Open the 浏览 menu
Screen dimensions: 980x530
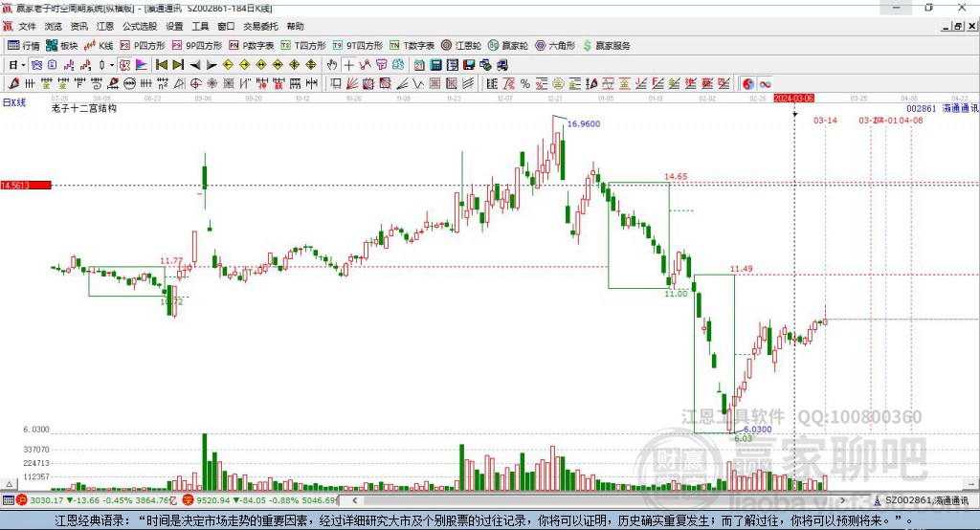pos(54,26)
